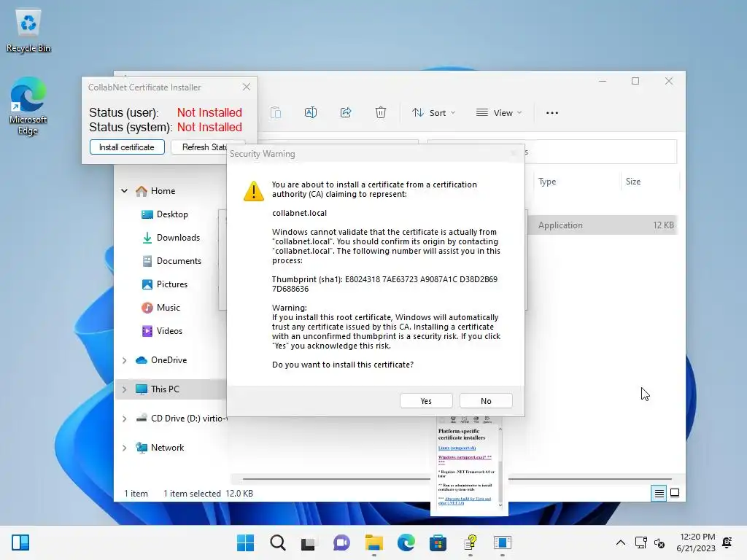Viewport: 747px width, 560px height.
Task: Open the Chat app on taskbar
Action: point(341,542)
